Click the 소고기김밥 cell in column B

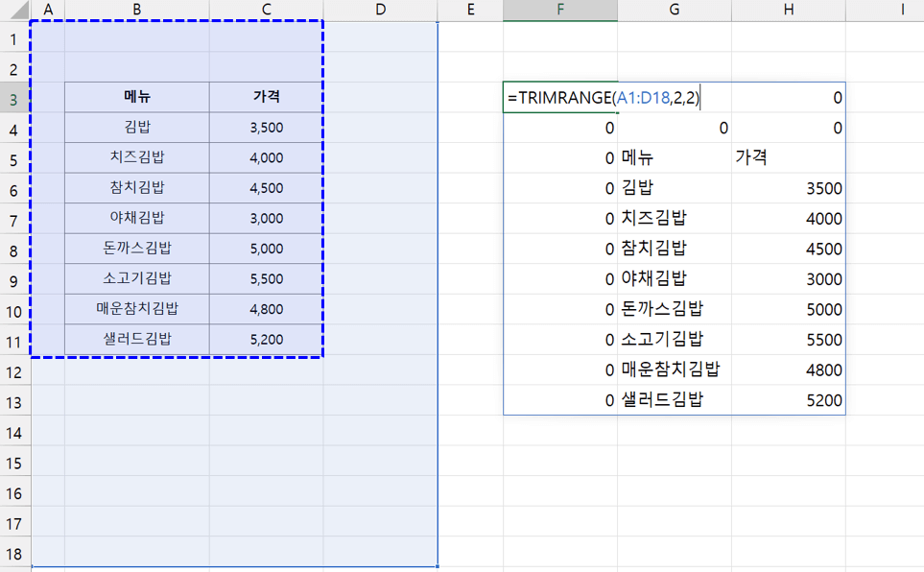136,279
